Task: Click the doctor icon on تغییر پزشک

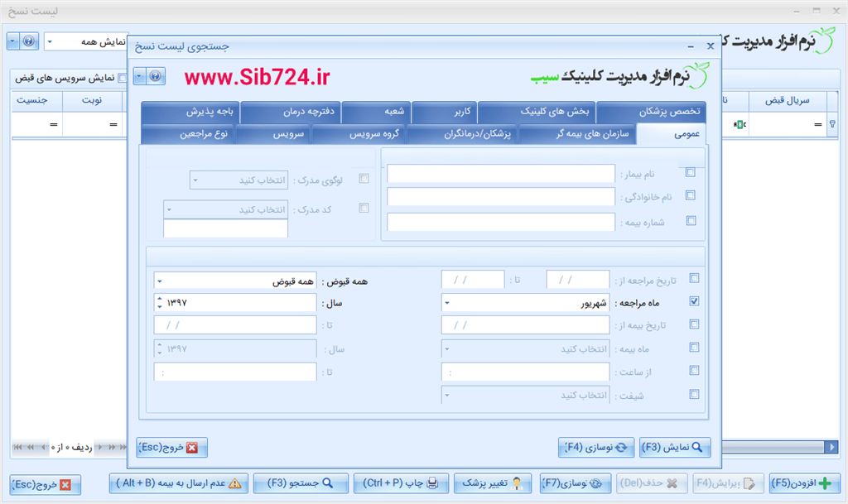Action: point(516,482)
